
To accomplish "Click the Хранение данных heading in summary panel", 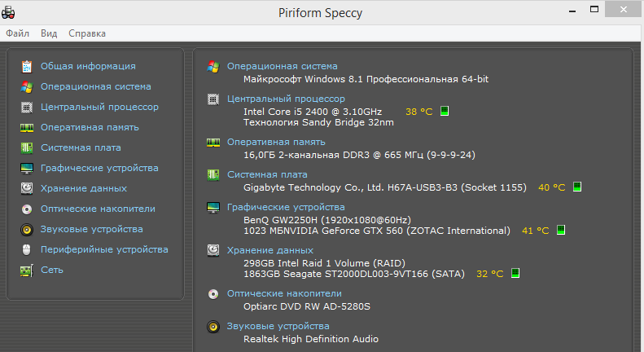I will (269, 250).
